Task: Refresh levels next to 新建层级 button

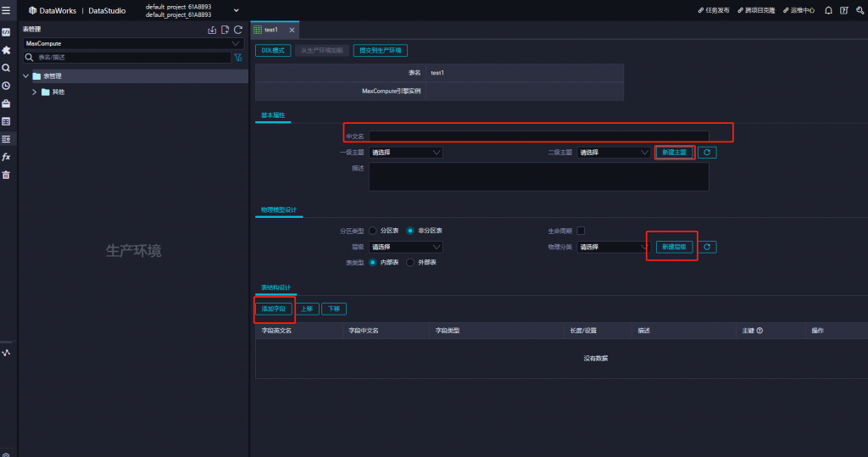Action: click(x=707, y=247)
